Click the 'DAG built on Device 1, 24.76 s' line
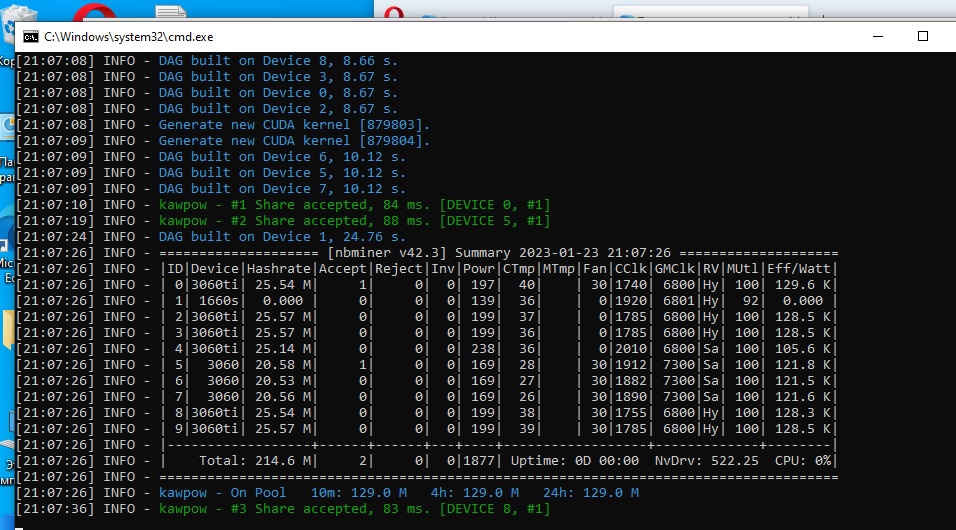Viewport: 956px width, 530px height. (282, 236)
